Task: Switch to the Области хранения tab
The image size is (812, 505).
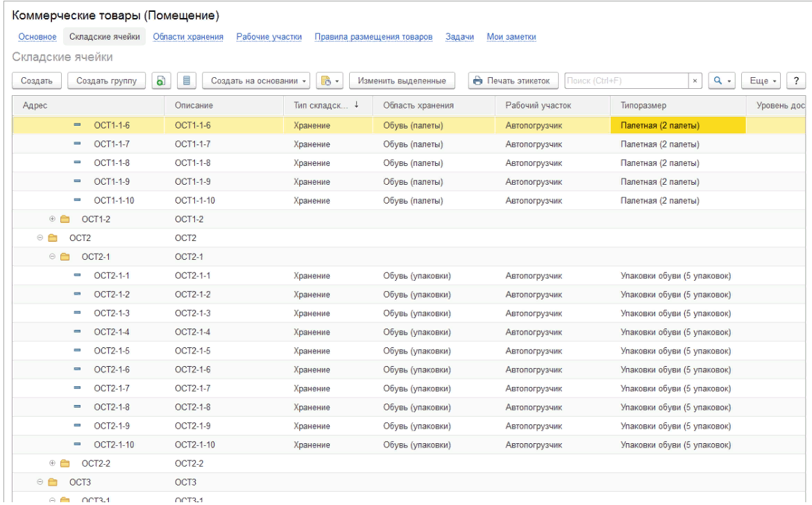Action: (x=187, y=37)
